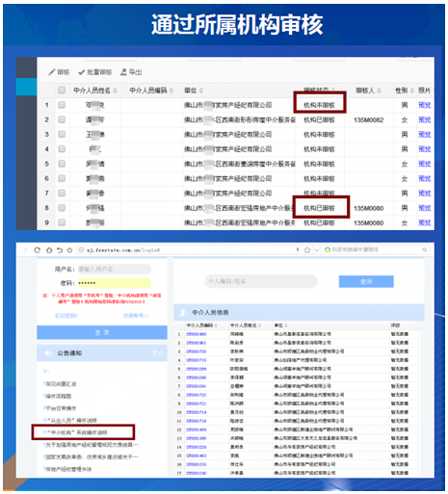The height and width of the screenshot is (494, 448).
Task: Open the staff code link in row 10 of the lower table
Action: tap(197, 412)
